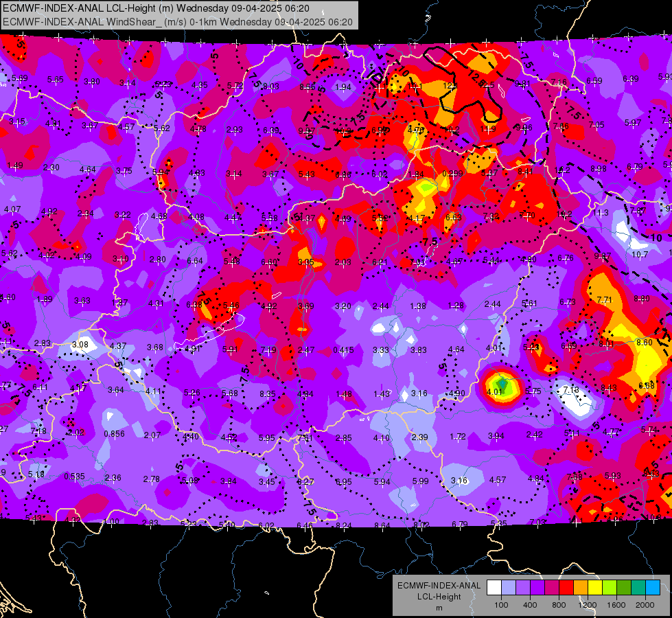
Task: Click the light purple legend swatch
Action: (523, 588)
